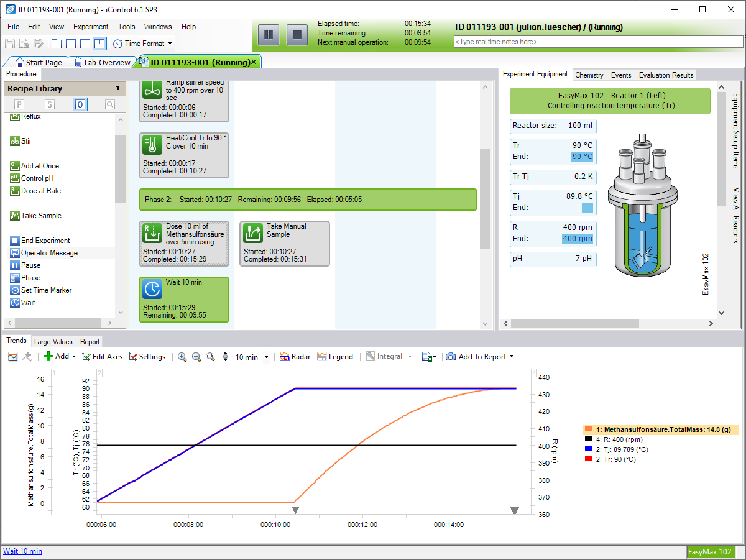The height and width of the screenshot is (560, 746).
Task: Click the R End value 400 rpm field
Action: (578, 239)
